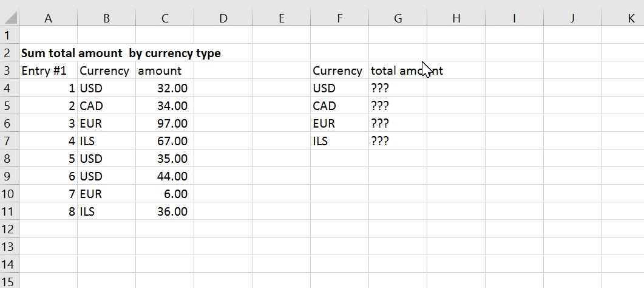The height and width of the screenshot is (288, 644).
Task: Select the cell containing 97.00
Action: pos(164,123)
